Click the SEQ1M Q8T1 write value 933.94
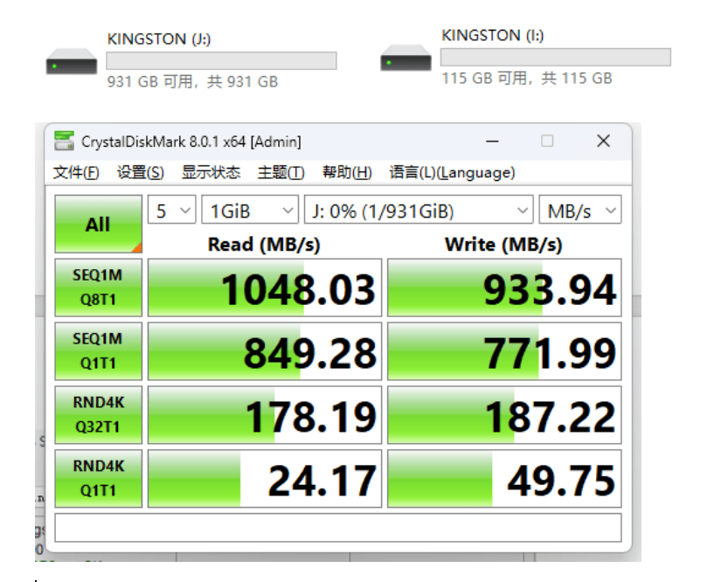The width and height of the screenshot is (728, 582). (x=504, y=288)
